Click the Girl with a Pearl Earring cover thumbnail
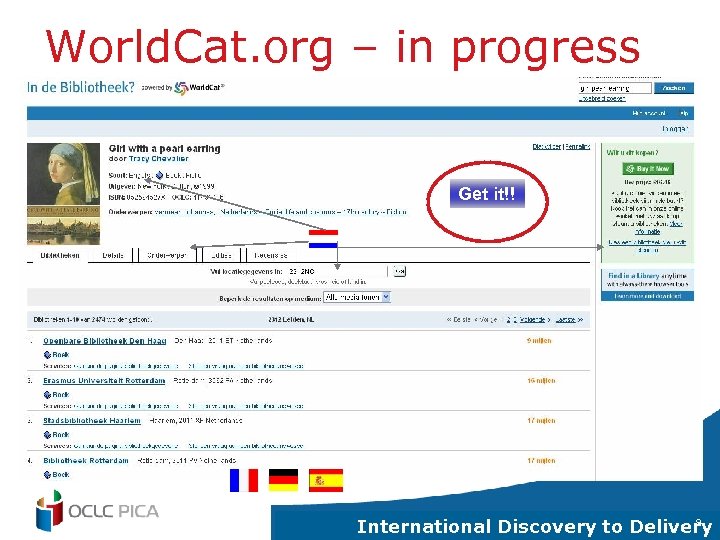Screen dimensions: 720x540 click(63, 194)
